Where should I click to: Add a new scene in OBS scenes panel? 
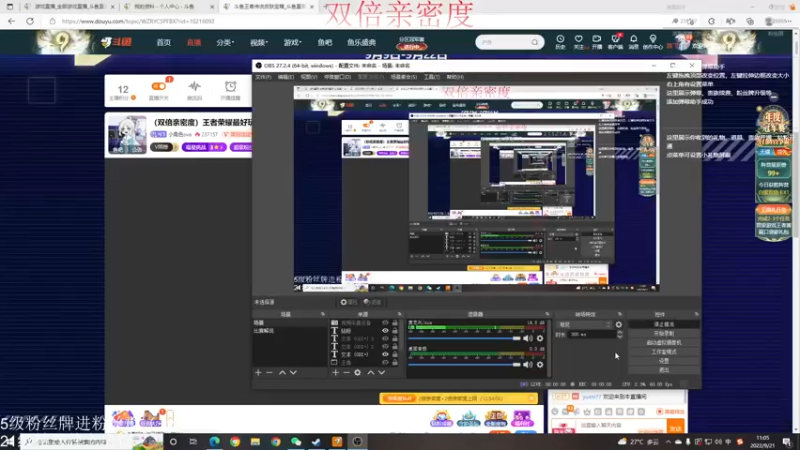click(x=258, y=373)
